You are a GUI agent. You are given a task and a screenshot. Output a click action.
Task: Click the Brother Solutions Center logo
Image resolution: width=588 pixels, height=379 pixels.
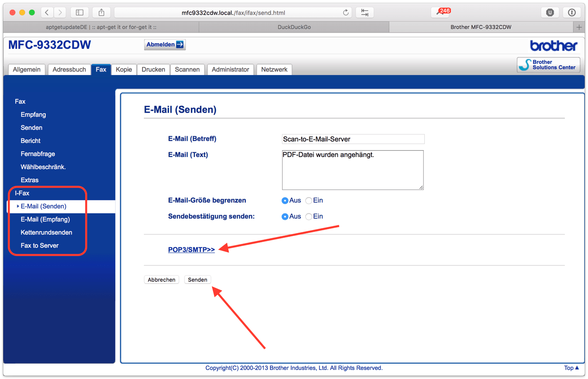click(548, 65)
